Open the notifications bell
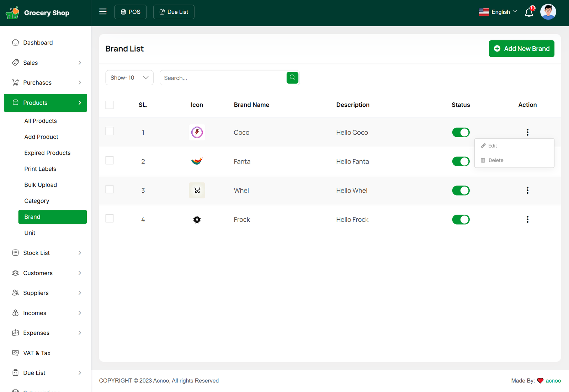Viewport: 569px width, 392px height. (x=529, y=12)
